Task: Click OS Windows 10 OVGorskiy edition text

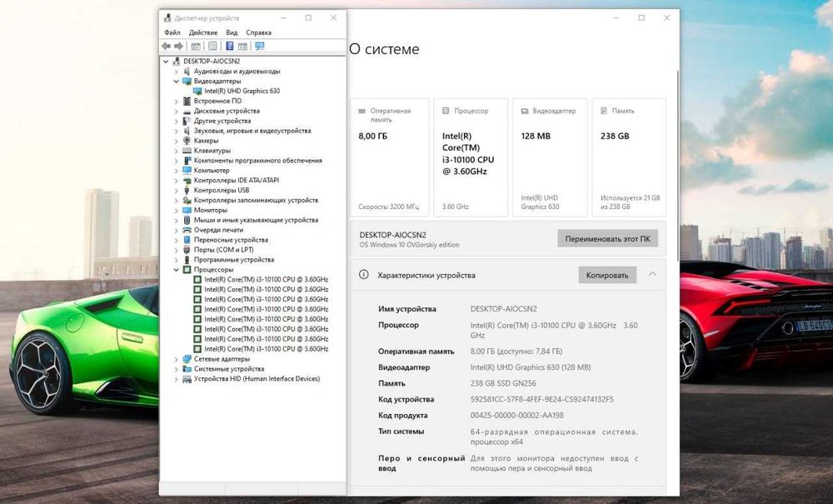Action: [x=410, y=245]
